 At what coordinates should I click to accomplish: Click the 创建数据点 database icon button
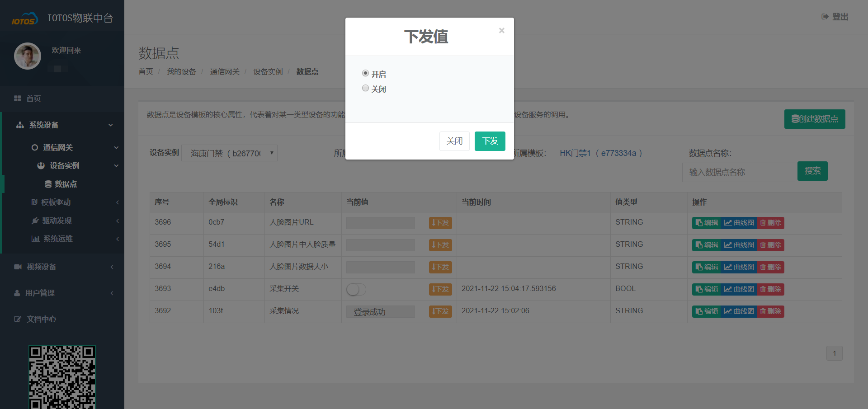814,119
